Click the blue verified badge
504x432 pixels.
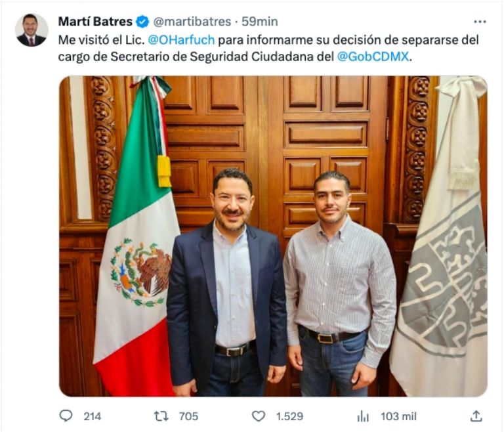coord(142,22)
